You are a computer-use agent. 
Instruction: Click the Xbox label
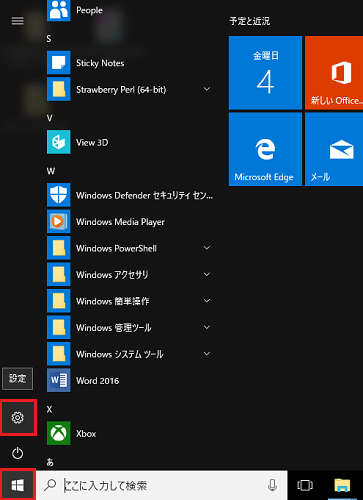[86, 434]
